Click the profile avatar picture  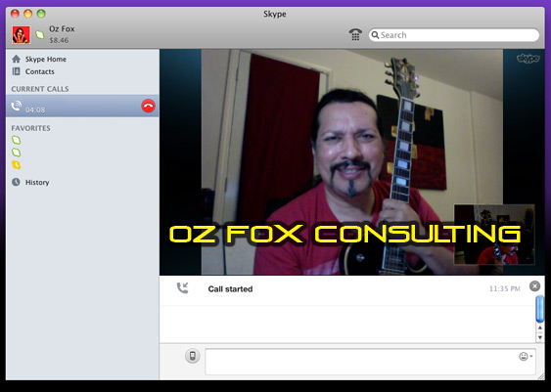[21, 35]
